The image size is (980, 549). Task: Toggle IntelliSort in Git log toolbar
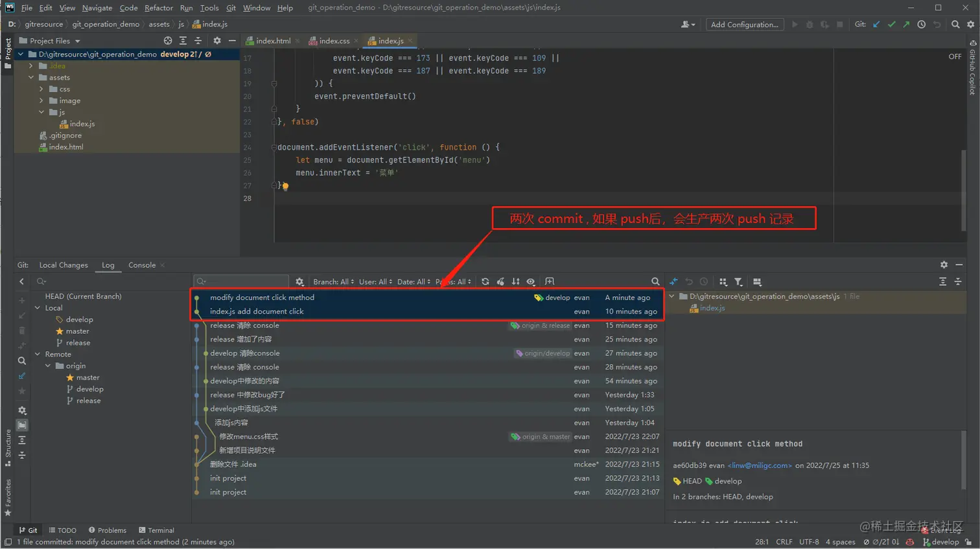pos(517,281)
